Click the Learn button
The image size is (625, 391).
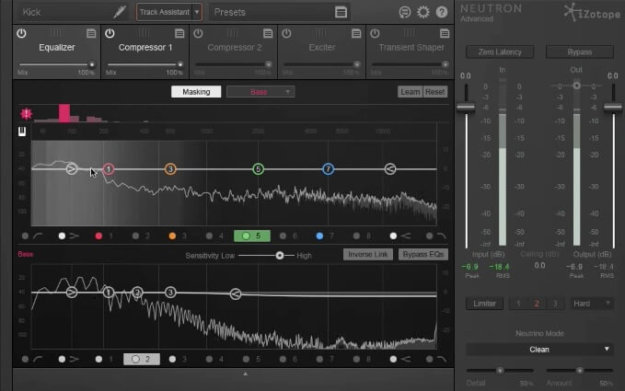410,92
